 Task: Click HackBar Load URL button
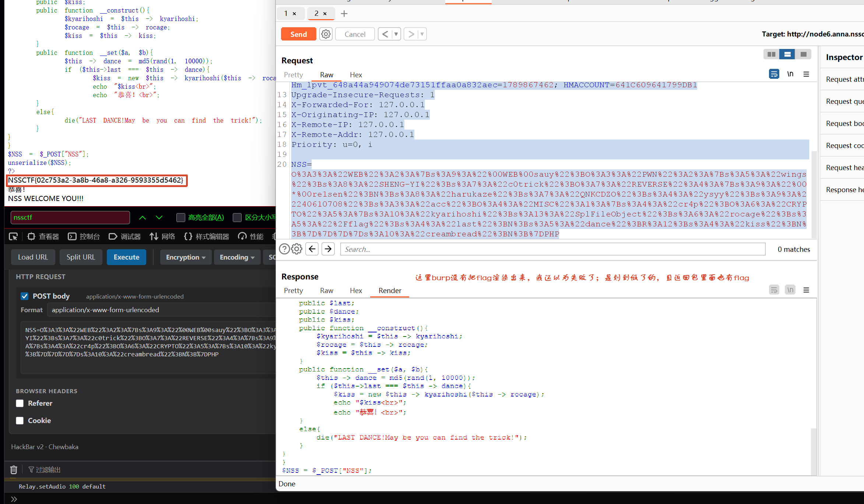coord(33,257)
